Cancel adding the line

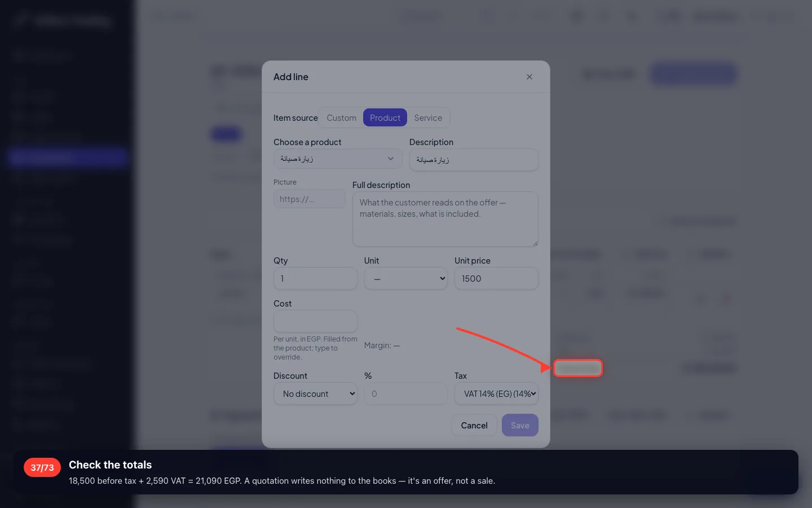pos(474,425)
